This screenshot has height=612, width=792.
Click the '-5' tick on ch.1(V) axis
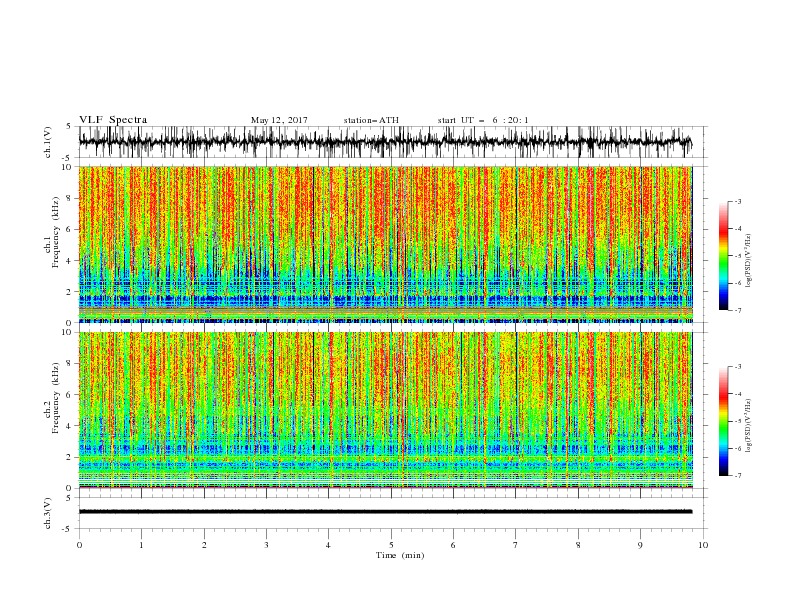pos(68,158)
